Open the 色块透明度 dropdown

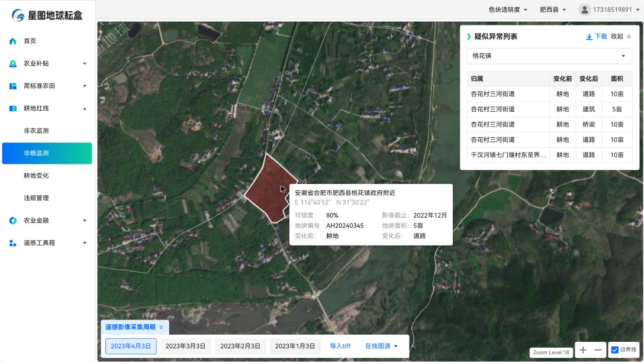[508, 10]
